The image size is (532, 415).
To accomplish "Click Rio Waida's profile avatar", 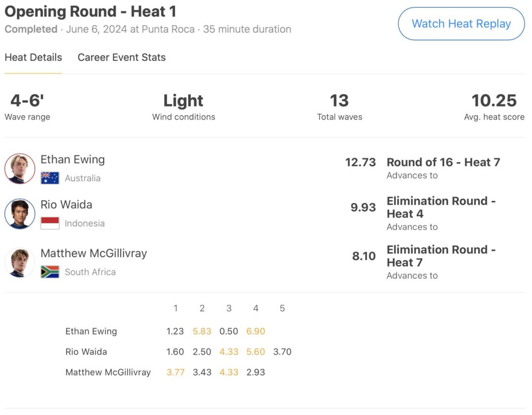I will coord(20,214).
